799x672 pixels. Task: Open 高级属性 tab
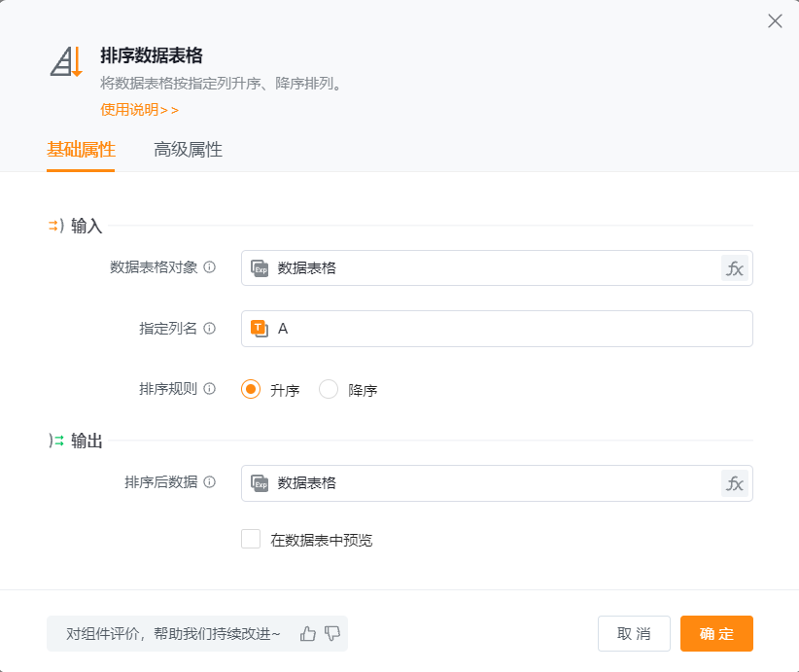[x=188, y=150]
